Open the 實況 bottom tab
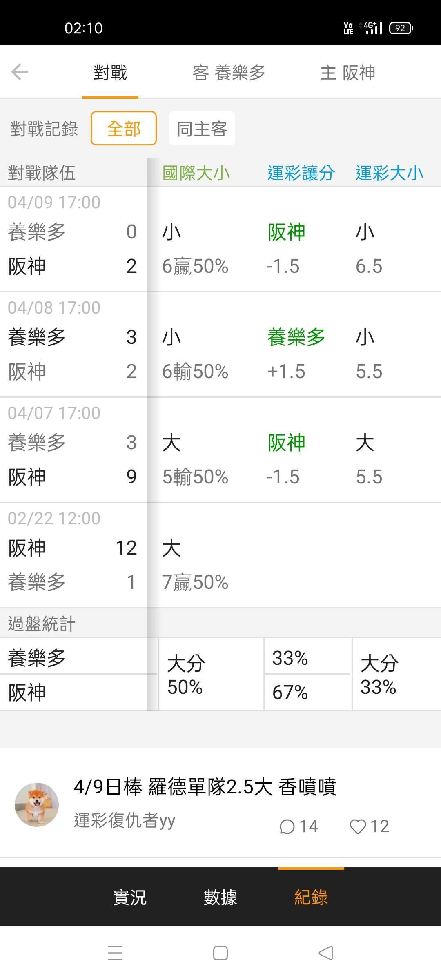This screenshot has height=980, width=441. pos(130,898)
